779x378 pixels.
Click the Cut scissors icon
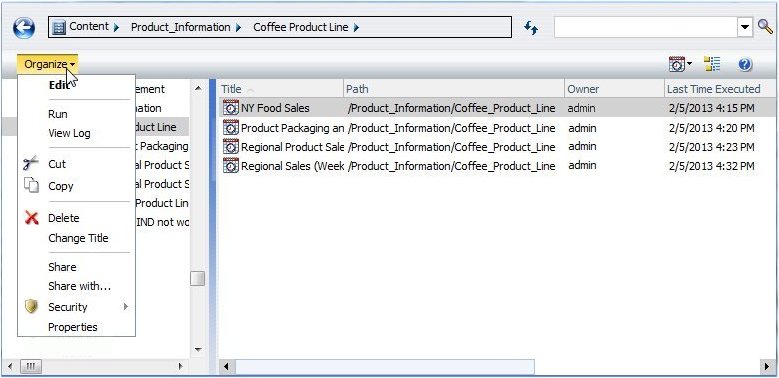click(x=31, y=163)
